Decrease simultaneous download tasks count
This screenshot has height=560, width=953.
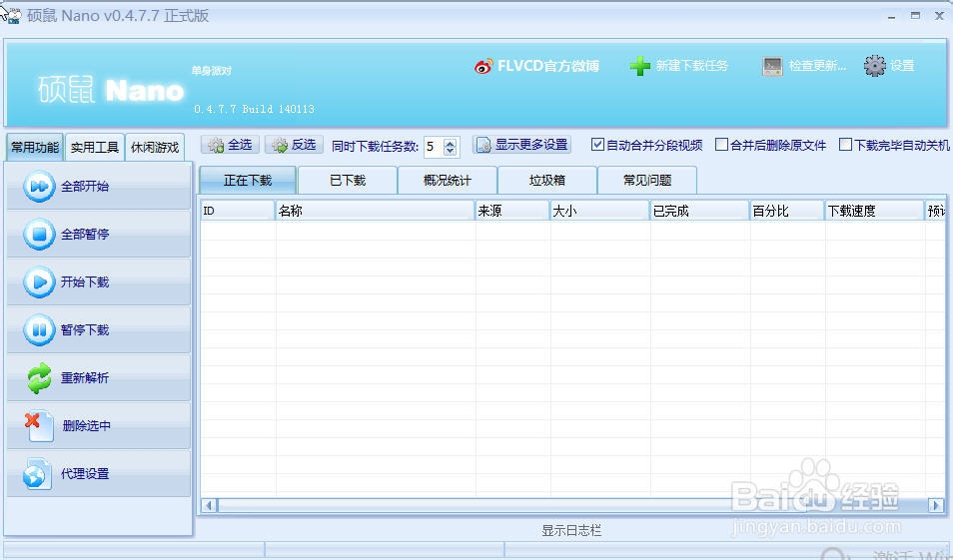[x=450, y=151]
